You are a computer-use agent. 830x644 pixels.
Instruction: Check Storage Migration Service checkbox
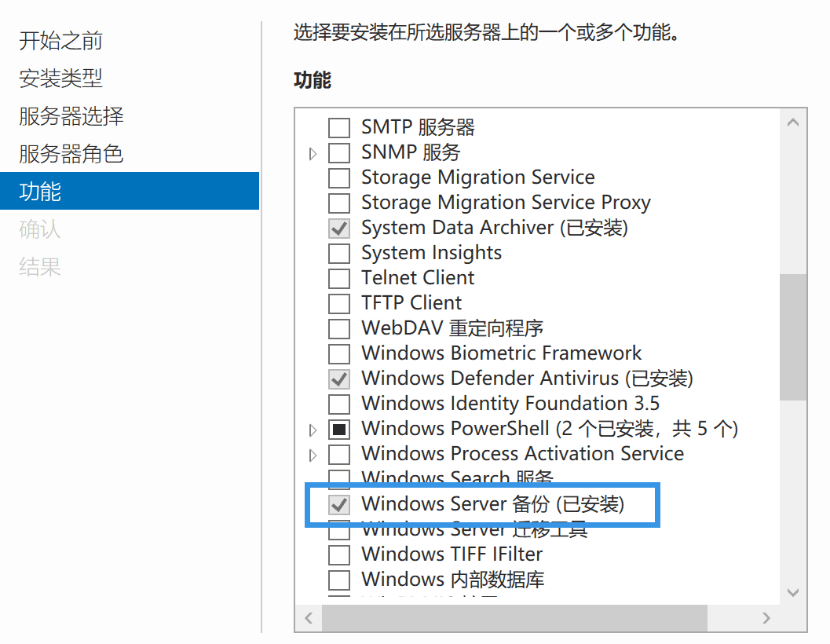point(338,178)
